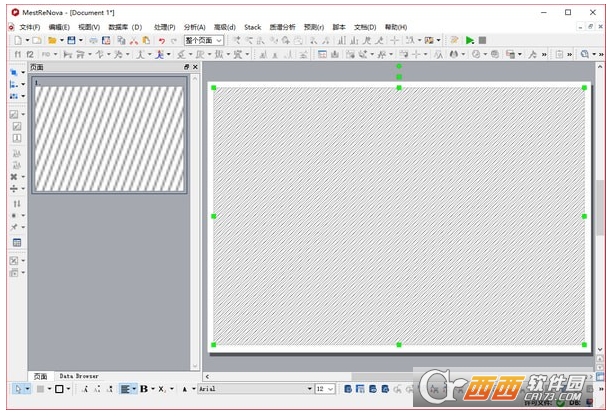Click the Print icon

[93, 40]
